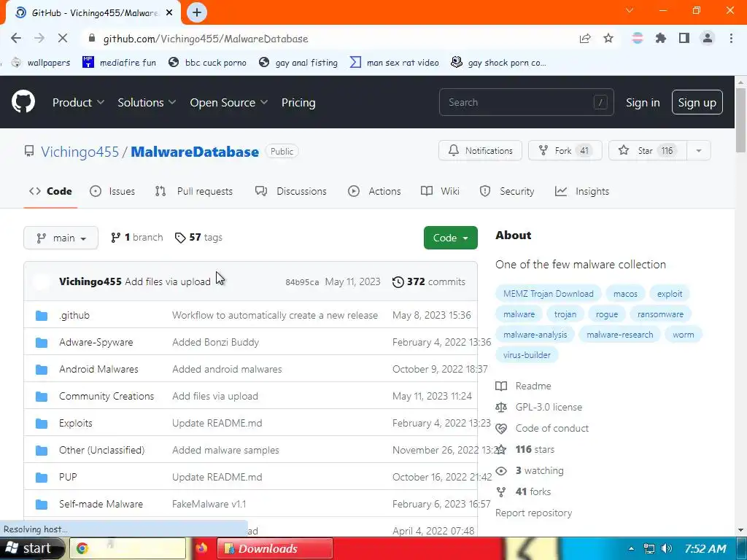The height and width of the screenshot is (560, 747).
Task: Click the branch icon beside 1 branch
Action: coord(115,238)
